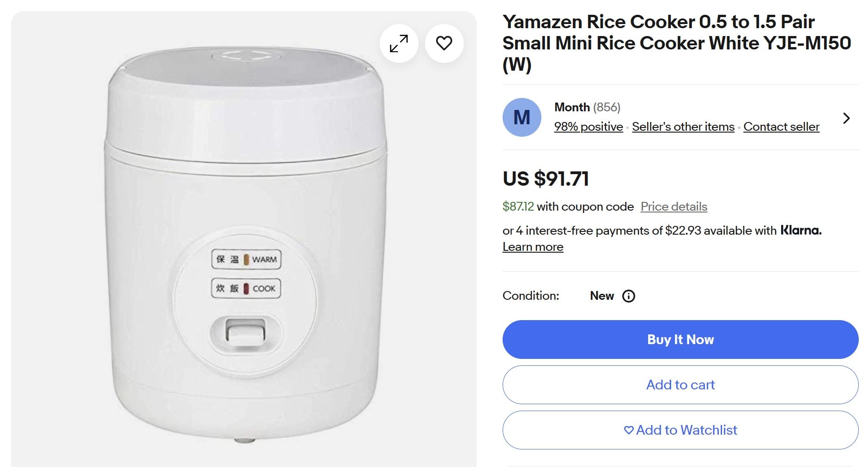Click the heart icon on the product photo
868x467 pixels.
444,43
